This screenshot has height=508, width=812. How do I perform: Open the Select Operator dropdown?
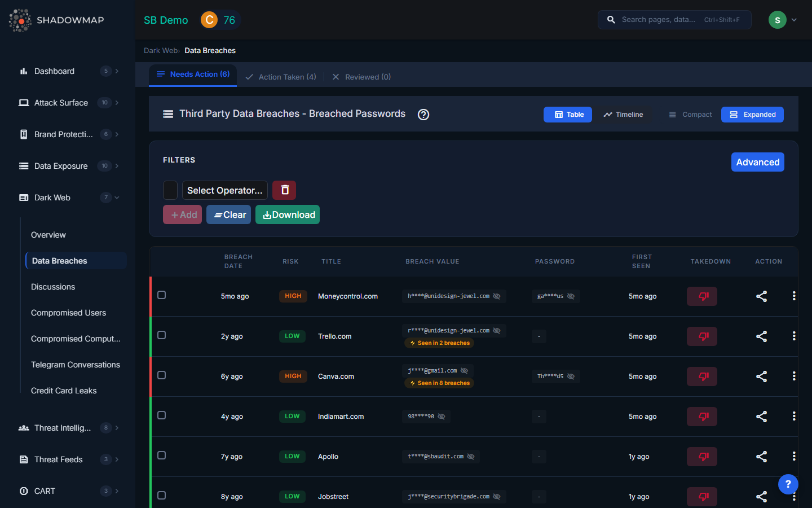point(224,190)
